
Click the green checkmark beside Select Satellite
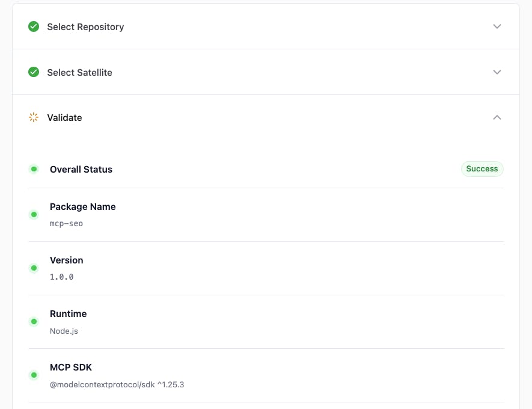coord(34,72)
